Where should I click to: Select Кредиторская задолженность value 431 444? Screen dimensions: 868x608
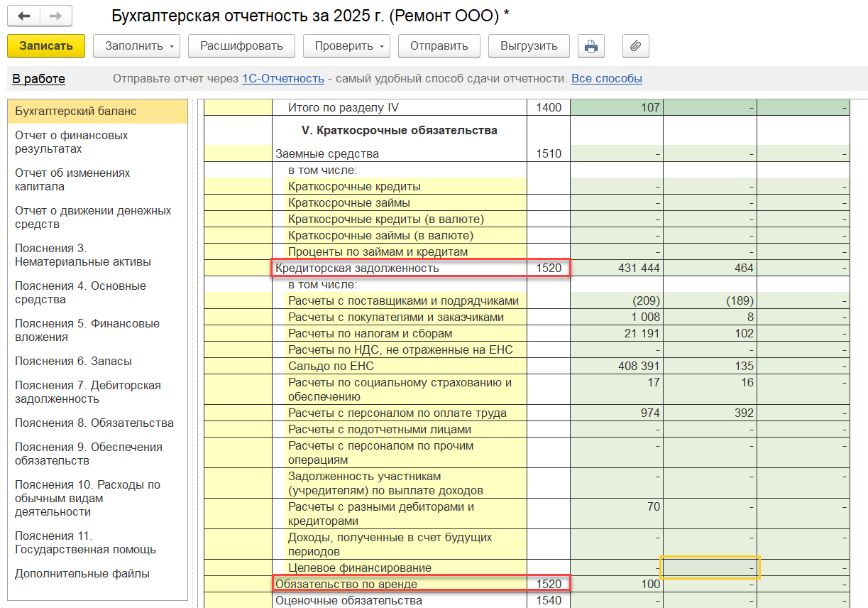point(617,268)
